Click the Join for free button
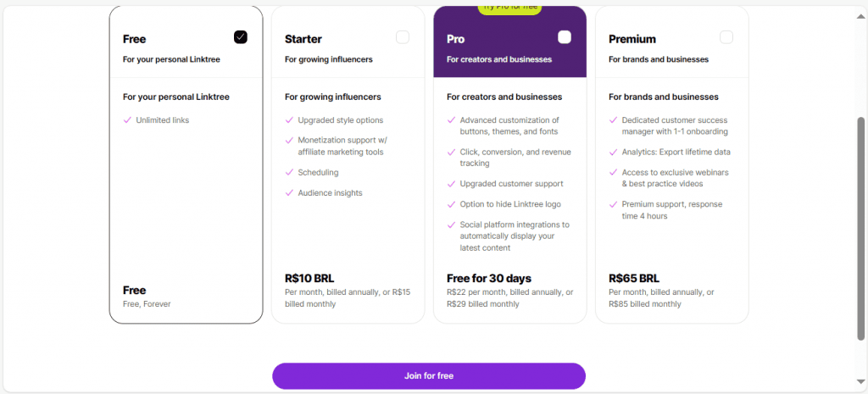The width and height of the screenshot is (868, 394). [428, 375]
